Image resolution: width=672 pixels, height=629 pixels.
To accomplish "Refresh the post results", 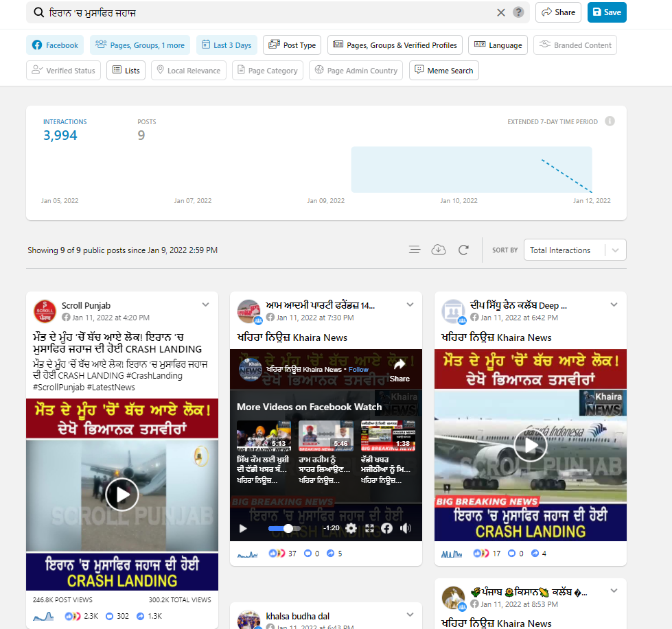I will pos(463,250).
